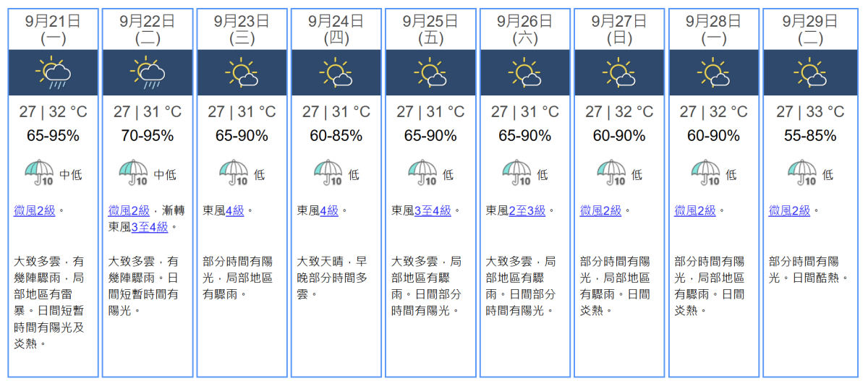Click the 微風2級 link under 9月22日
This screenshot has width=868, height=381.
tap(129, 210)
